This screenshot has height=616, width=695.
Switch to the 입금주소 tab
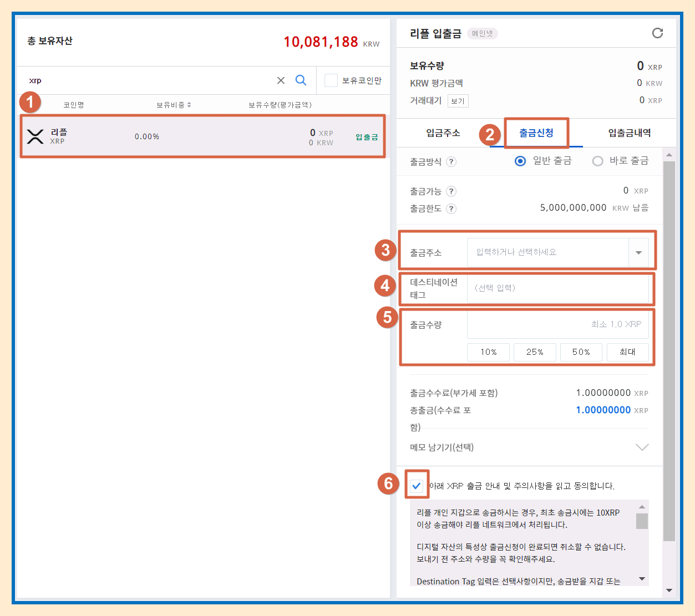pos(443,133)
